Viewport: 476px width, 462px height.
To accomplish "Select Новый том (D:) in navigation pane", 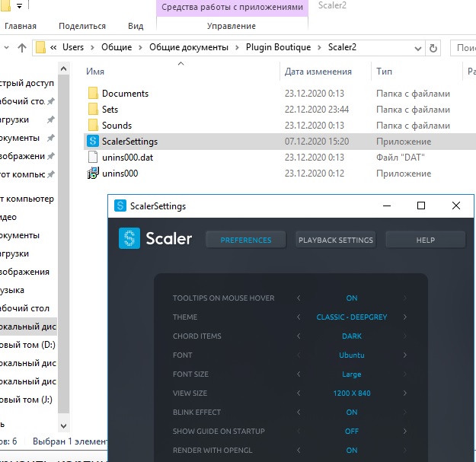I will pos(27,345).
